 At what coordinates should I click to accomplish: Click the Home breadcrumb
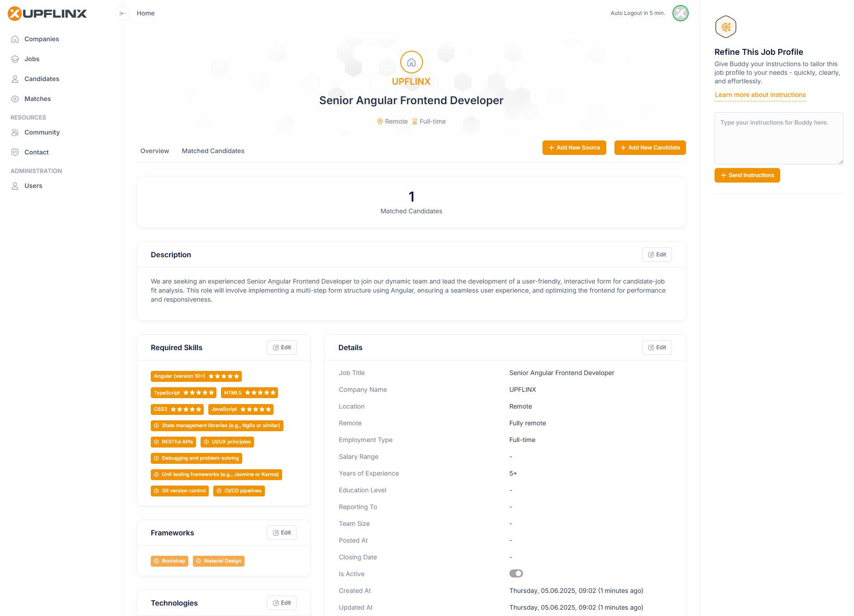146,13
